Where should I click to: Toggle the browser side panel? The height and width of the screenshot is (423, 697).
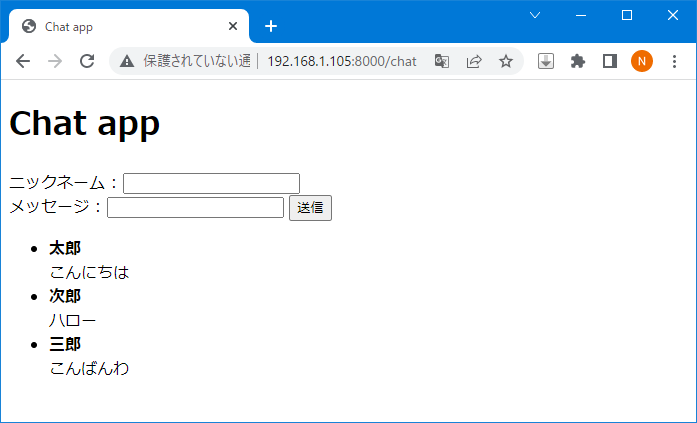click(610, 61)
